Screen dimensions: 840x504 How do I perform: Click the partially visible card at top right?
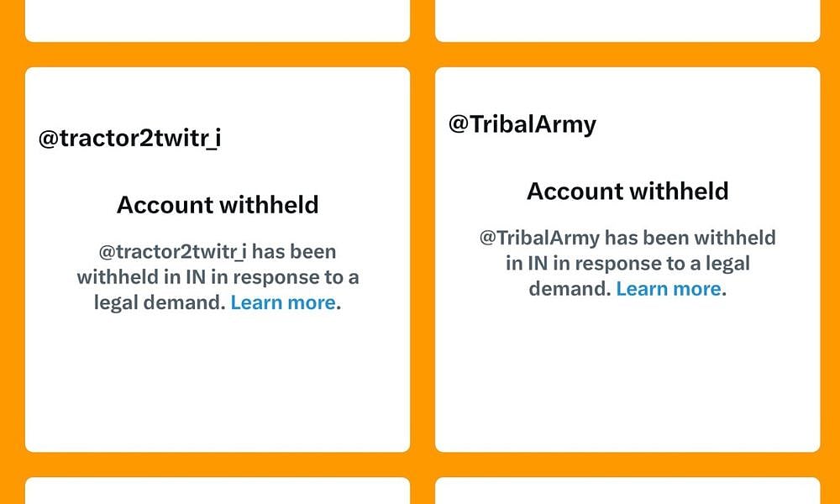(x=628, y=20)
